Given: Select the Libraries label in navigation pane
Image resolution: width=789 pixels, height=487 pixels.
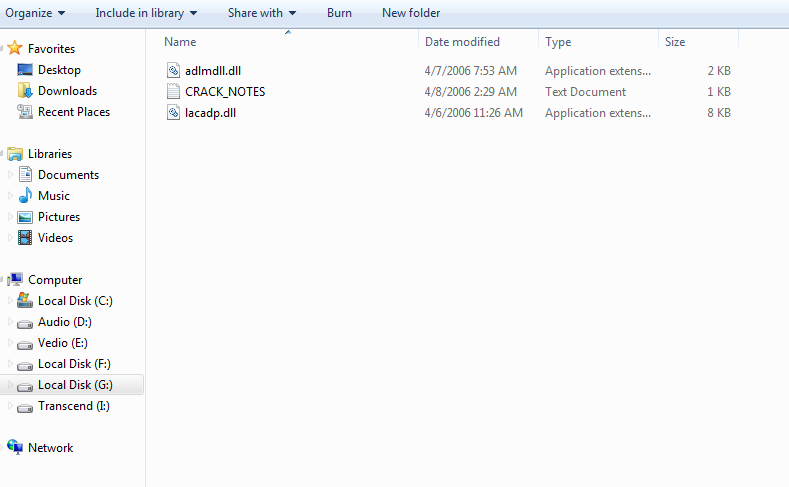Looking at the screenshot, I should (50, 154).
